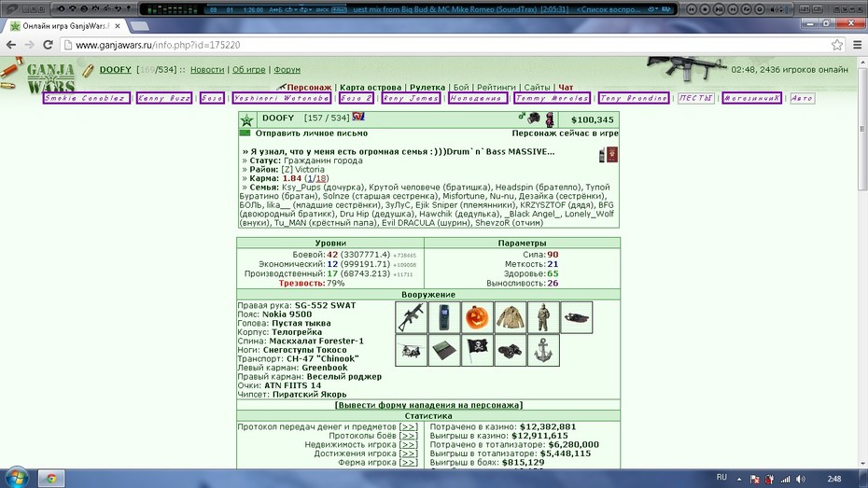The height and width of the screenshot is (488, 868).
Task: Click the Nokia 9500 phone item icon
Action: click(x=444, y=317)
